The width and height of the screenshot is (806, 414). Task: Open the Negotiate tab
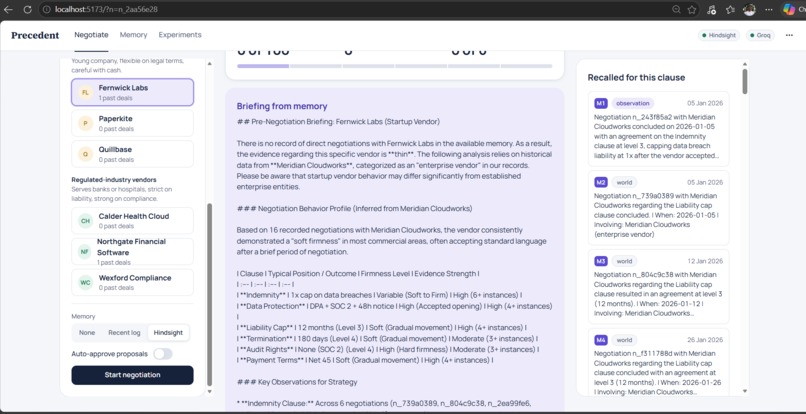91,35
